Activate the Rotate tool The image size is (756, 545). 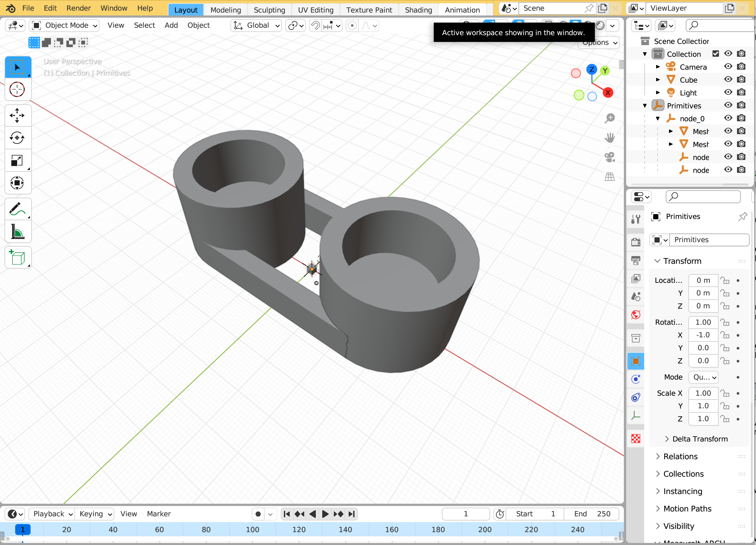click(17, 137)
